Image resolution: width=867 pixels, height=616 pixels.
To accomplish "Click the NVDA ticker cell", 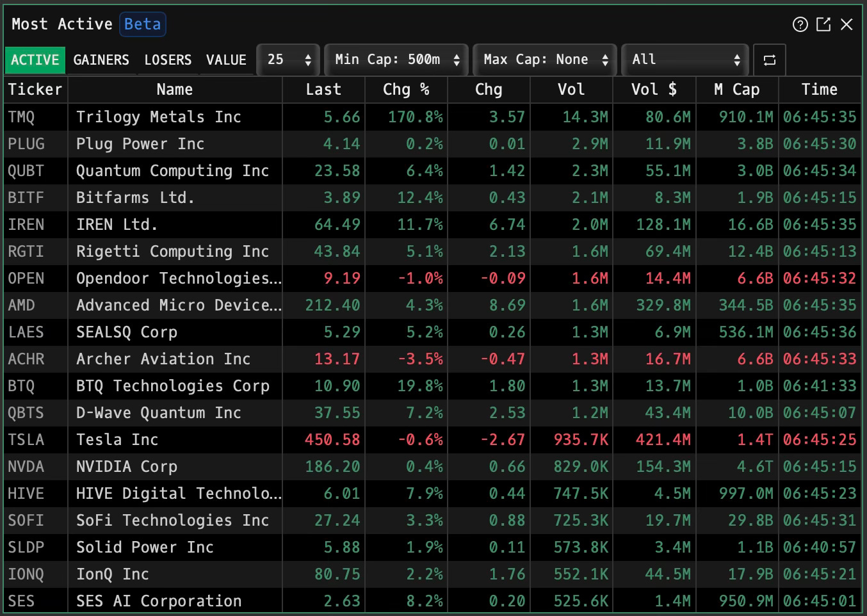I will click(x=35, y=467).
